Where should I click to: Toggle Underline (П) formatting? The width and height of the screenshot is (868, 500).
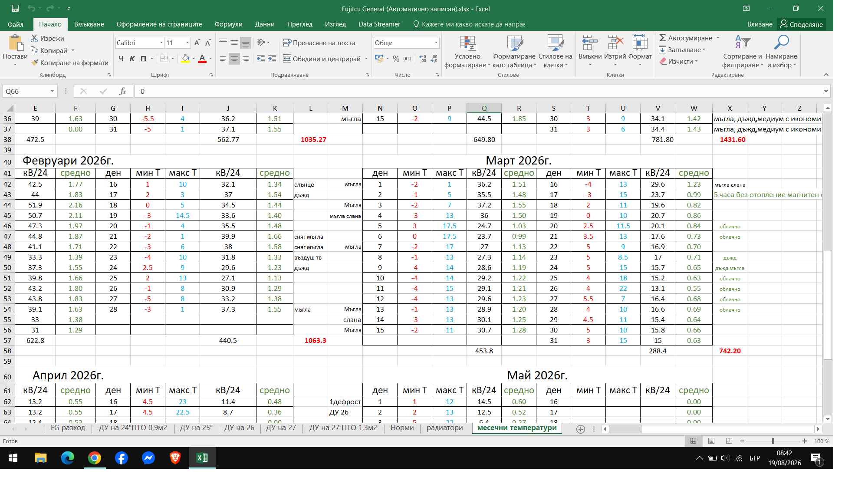click(x=143, y=59)
